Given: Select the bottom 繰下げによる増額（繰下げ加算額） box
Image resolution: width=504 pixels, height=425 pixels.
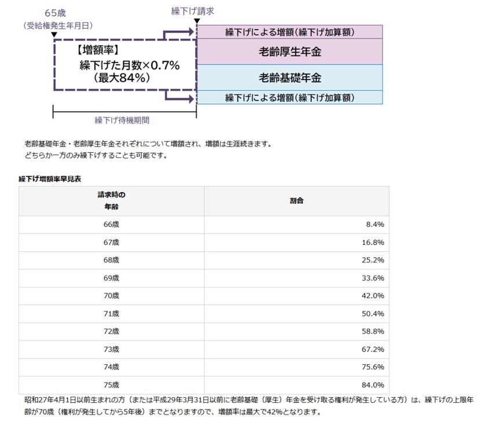Looking at the screenshot, I should tap(290, 98).
